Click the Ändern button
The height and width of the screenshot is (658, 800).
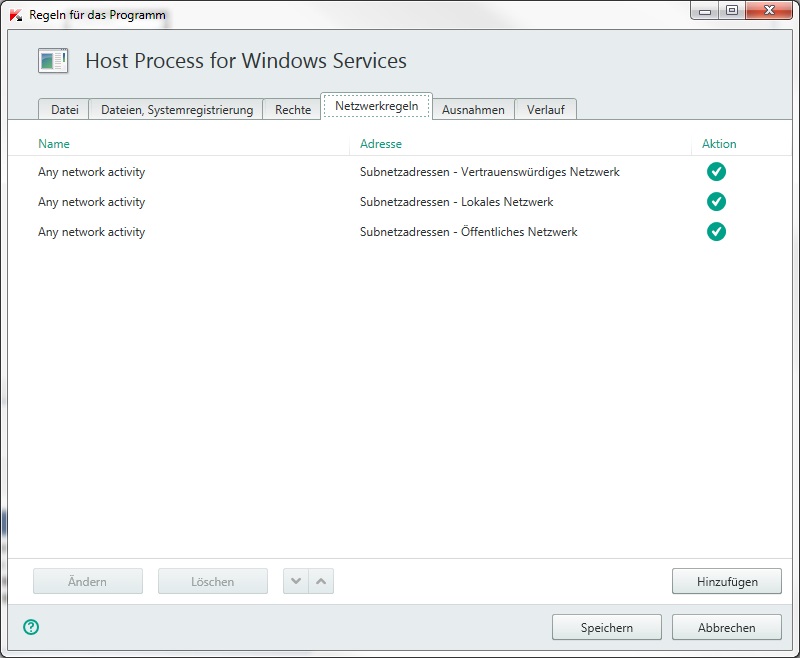pyautogui.click(x=88, y=581)
